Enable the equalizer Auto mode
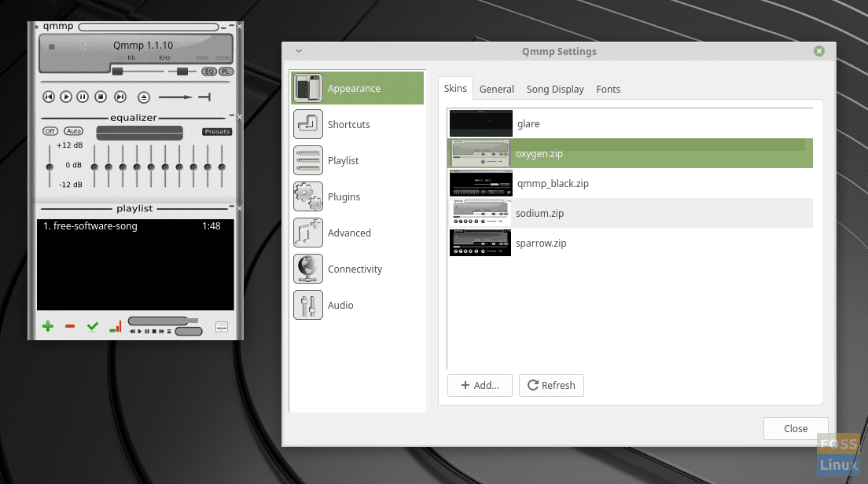 point(74,131)
